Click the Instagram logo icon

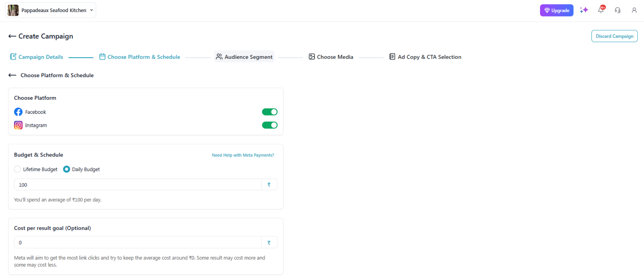click(x=18, y=125)
